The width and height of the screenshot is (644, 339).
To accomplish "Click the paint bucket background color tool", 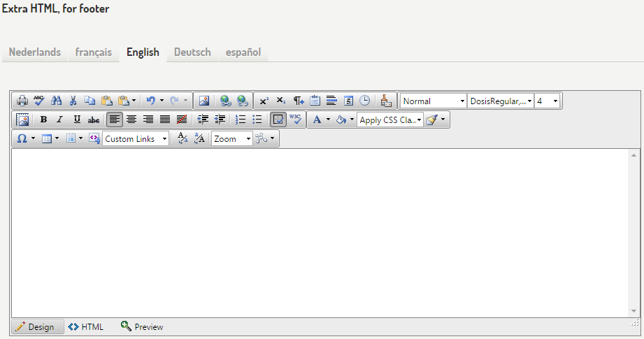I will tap(341, 120).
